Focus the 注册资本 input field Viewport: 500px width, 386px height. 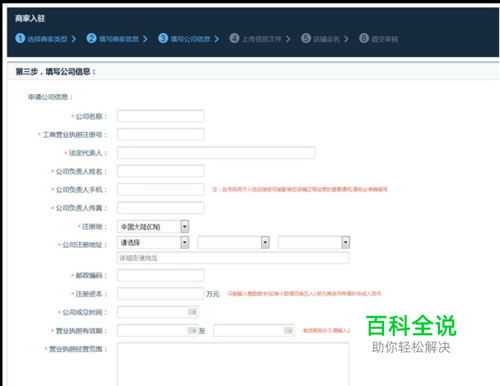[160, 294]
